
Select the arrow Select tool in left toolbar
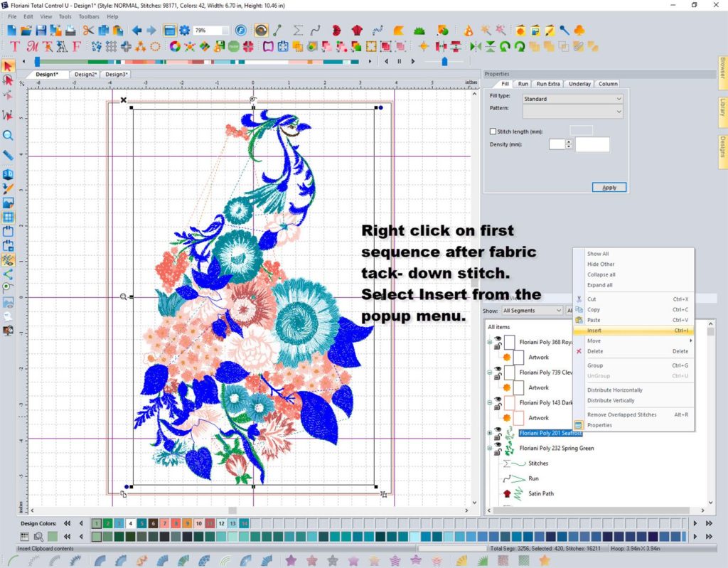(x=9, y=66)
